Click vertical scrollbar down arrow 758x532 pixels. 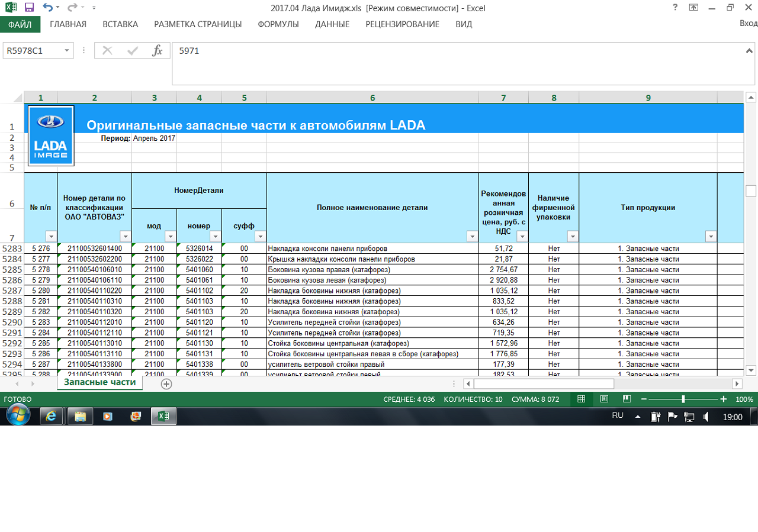pos(751,370)
